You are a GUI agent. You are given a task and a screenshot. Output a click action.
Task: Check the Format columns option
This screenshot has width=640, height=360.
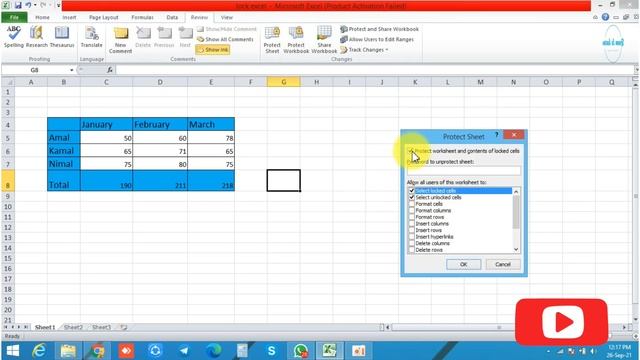[x=411, y=210]
